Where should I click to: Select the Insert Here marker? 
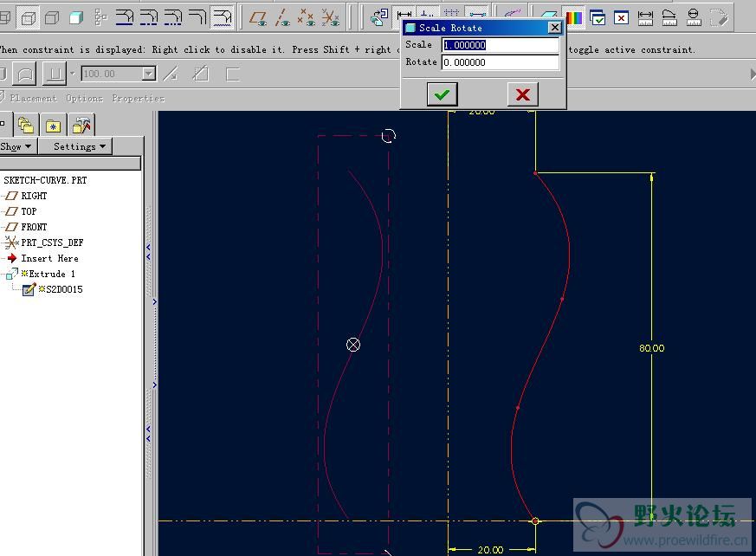point(49,258)
